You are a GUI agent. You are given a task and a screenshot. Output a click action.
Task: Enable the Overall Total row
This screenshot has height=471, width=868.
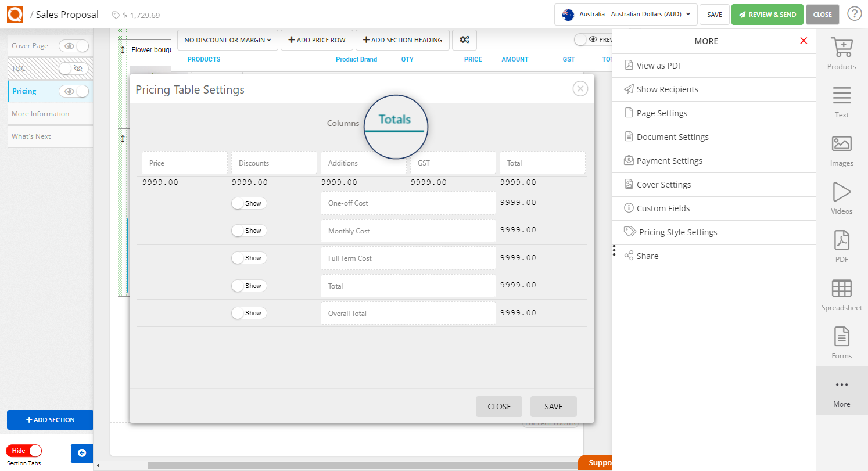click(x=249, y=312)
